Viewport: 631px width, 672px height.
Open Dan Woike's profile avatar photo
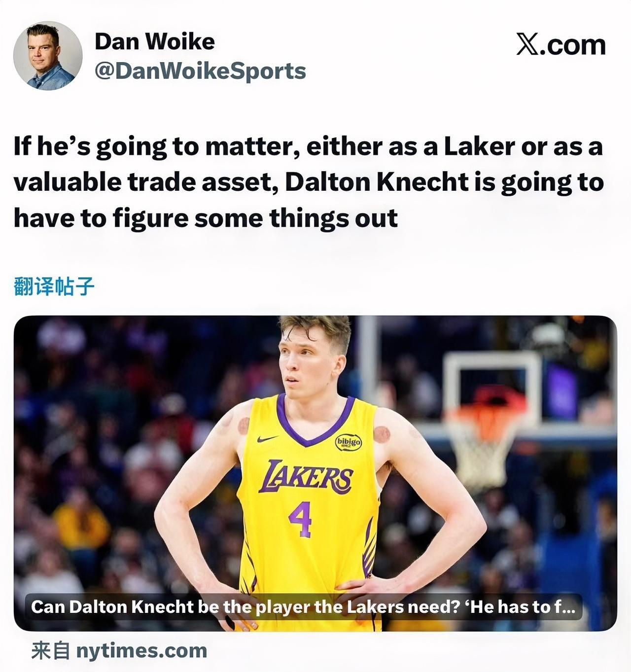click(48, 56)
